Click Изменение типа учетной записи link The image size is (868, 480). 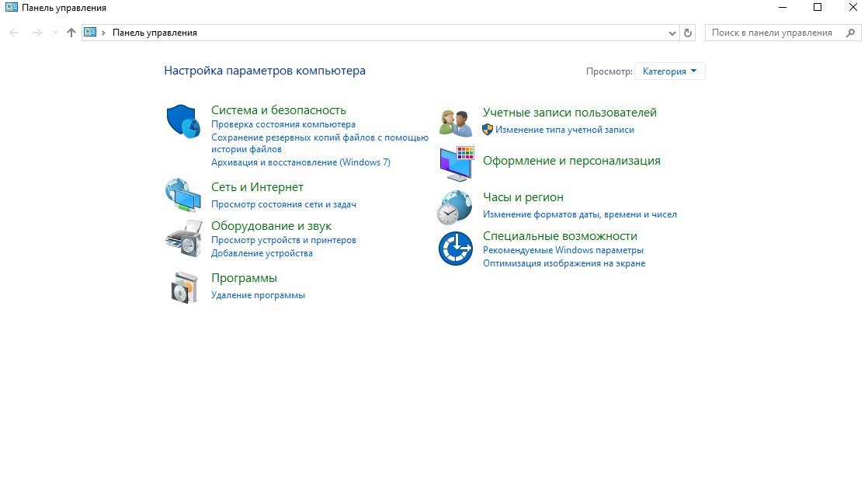click(564, 130)
